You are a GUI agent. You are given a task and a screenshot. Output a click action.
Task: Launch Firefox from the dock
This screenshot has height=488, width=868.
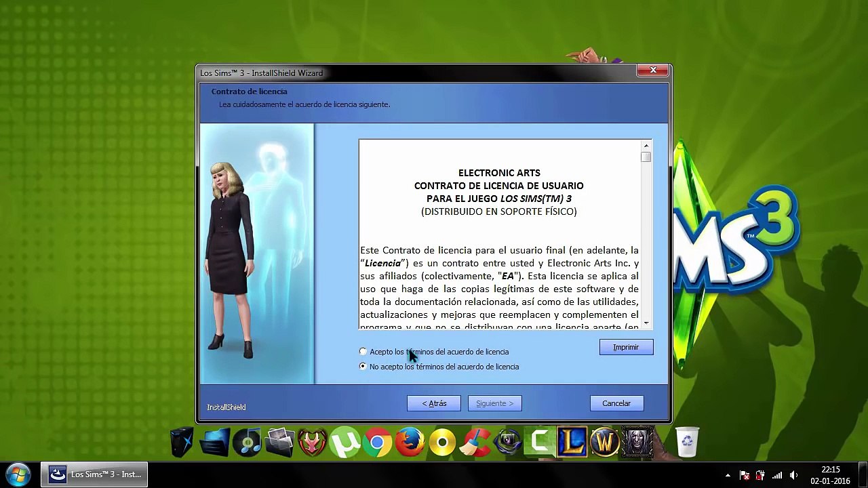click(x=410, y=443)
